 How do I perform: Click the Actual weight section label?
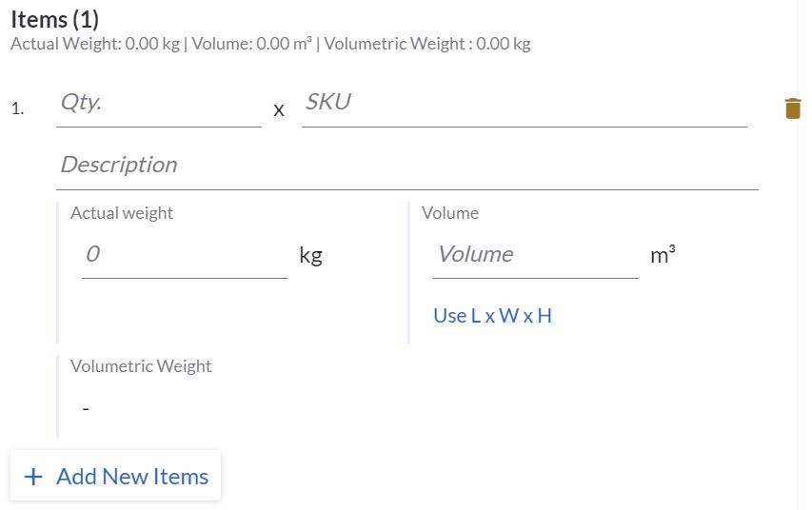point(122,213)
